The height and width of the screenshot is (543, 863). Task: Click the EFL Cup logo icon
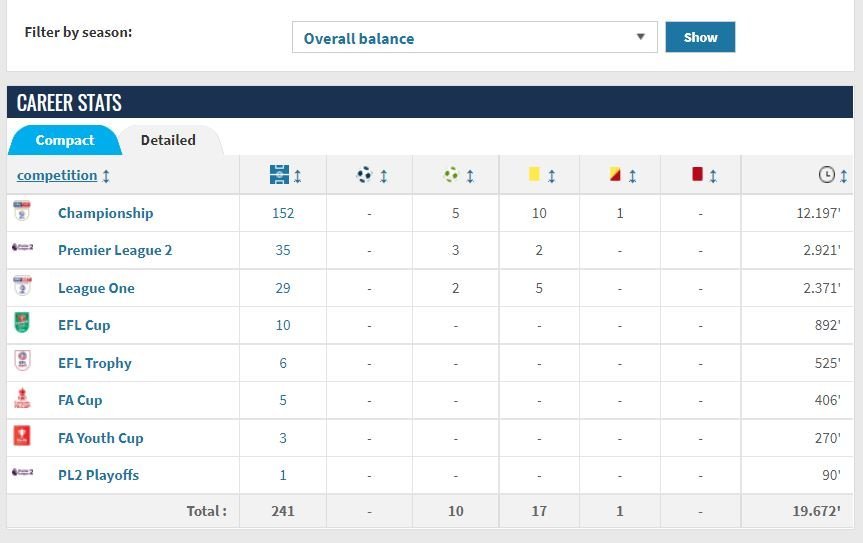point(22,324)
